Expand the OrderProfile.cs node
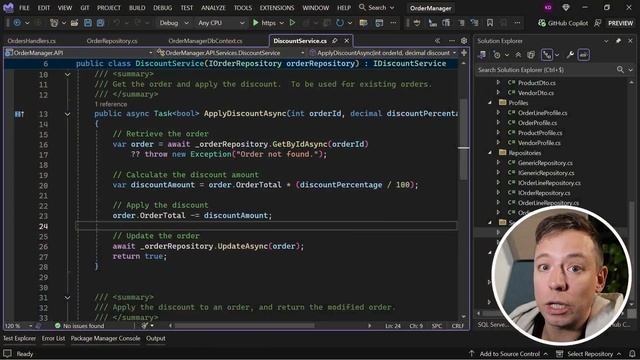The image size is (640, 360). (x=498, y=122)
